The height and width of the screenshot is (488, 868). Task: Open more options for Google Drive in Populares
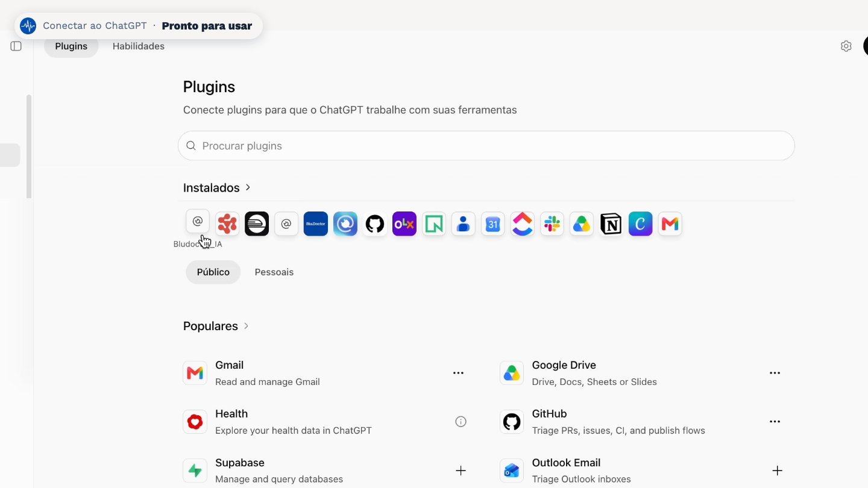775,373
